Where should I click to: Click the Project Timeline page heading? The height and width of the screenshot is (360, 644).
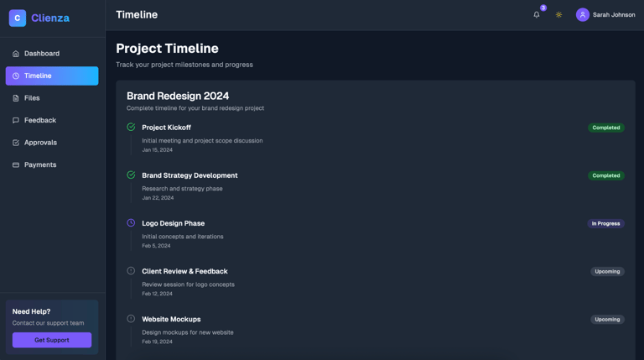(167, 49)
